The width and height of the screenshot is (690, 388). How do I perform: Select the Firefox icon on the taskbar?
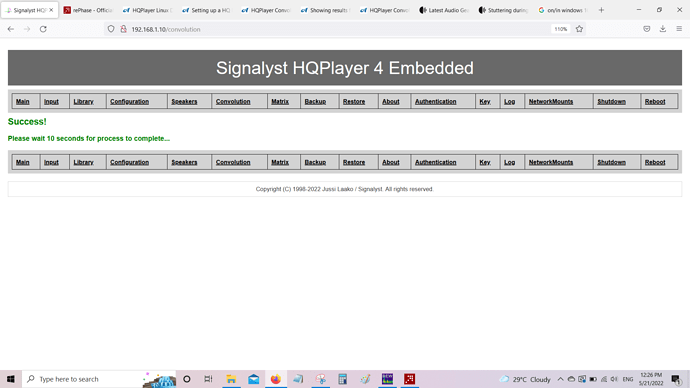(276, 379)
